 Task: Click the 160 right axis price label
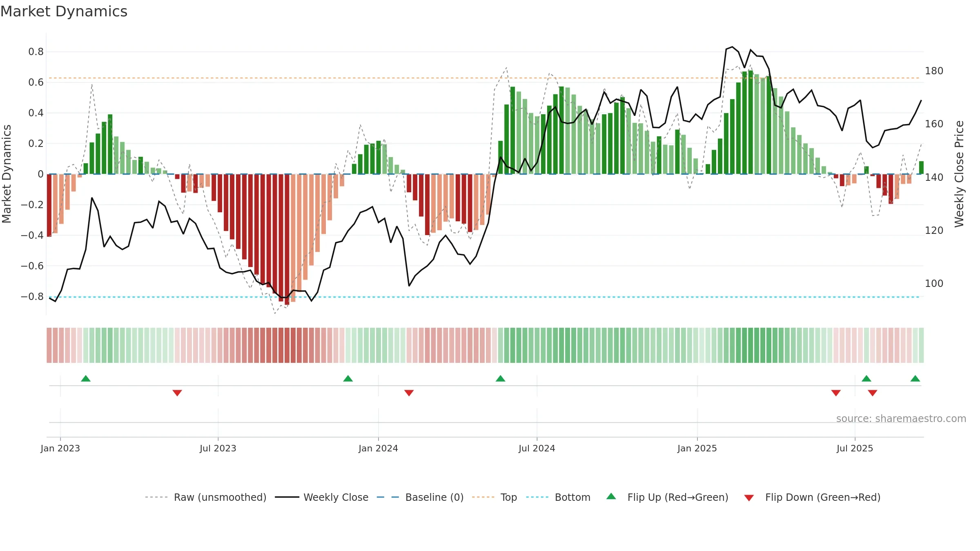pyautogui.click(x=934, y=124)
